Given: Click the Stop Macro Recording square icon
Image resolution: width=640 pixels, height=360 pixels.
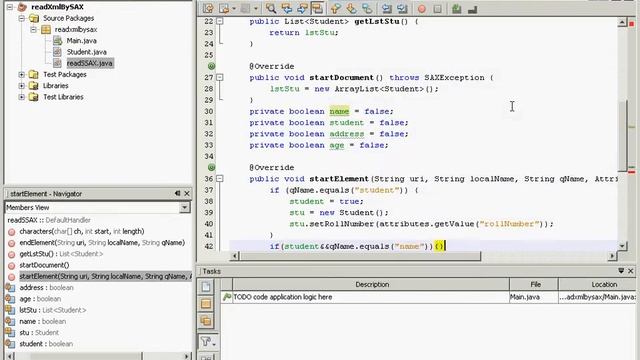Looking at the screenshot, I should point(437,9).
